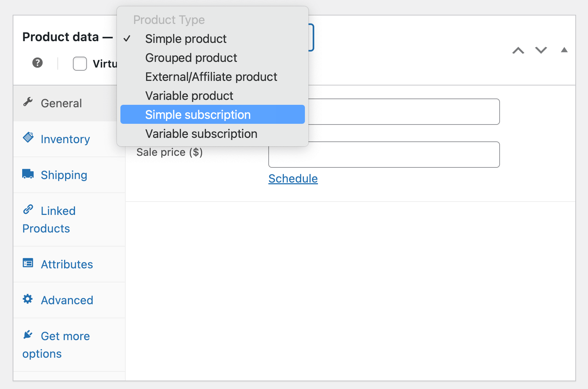This screenshot has width=588, height=389.
Task: Choose Grouped product option
Action: click(x=191, y=58)
